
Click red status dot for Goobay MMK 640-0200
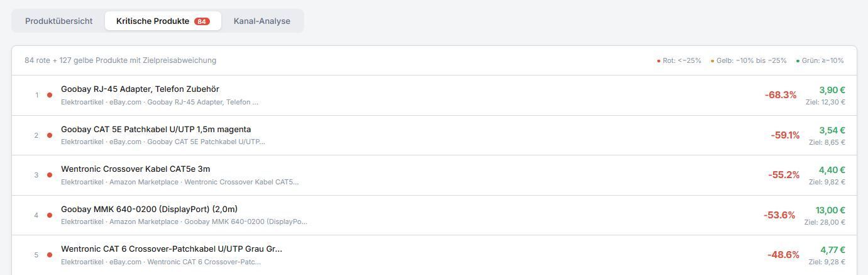(50, 215)
